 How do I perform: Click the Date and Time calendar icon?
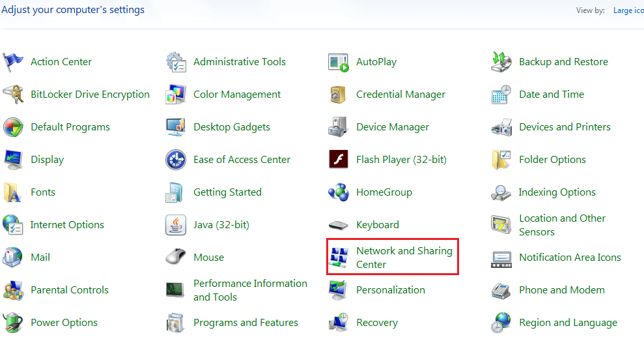(501, 95)
